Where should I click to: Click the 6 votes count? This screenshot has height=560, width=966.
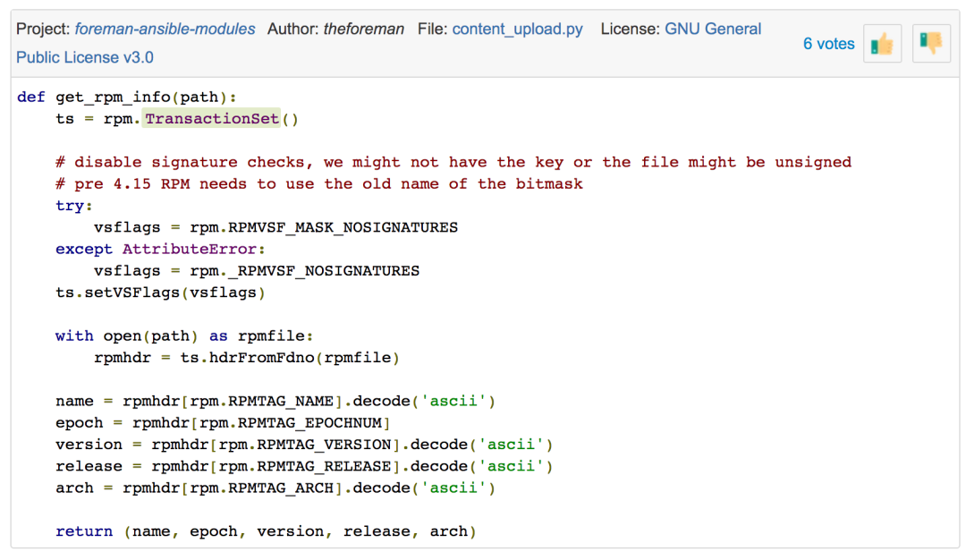click(x=828, y=44)
